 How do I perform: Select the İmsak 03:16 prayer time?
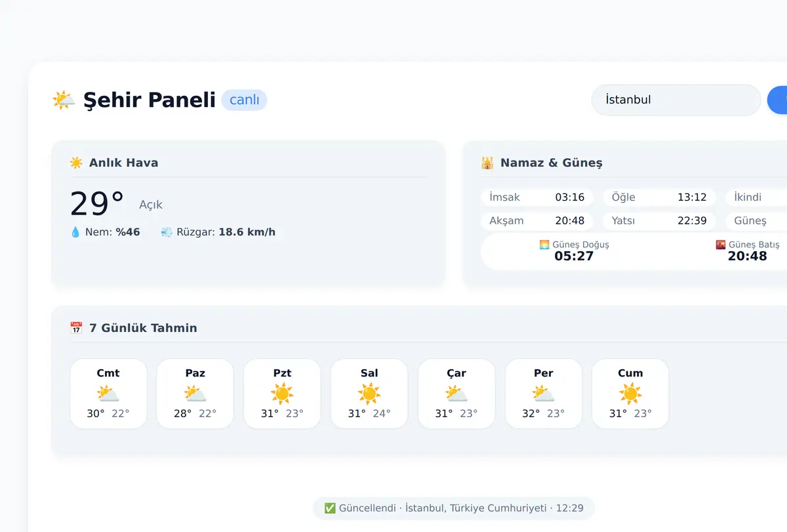(537, 197)
